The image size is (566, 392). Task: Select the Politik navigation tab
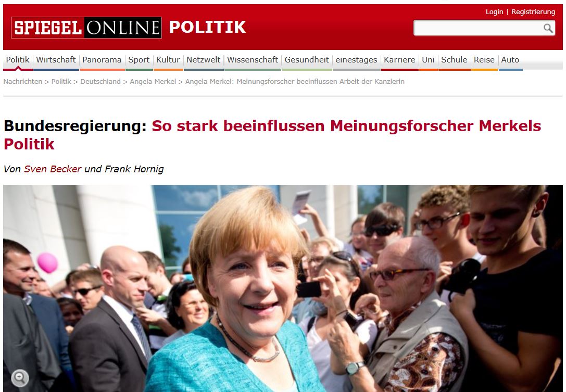18,59
